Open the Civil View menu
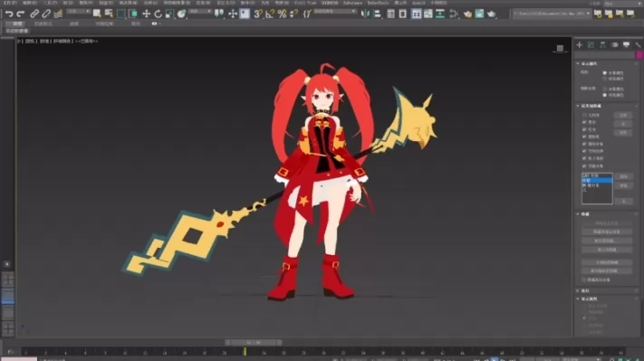Screen dimensions: 644x361 (305, 3)
